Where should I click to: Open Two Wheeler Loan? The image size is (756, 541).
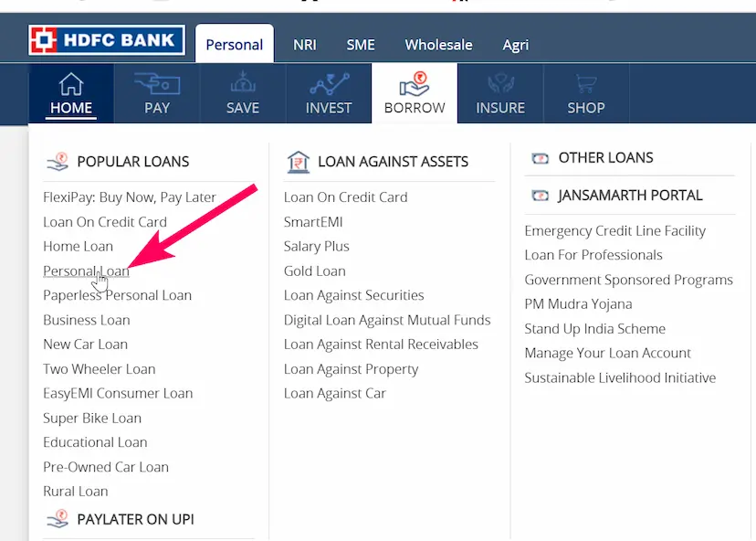(100, 369)
